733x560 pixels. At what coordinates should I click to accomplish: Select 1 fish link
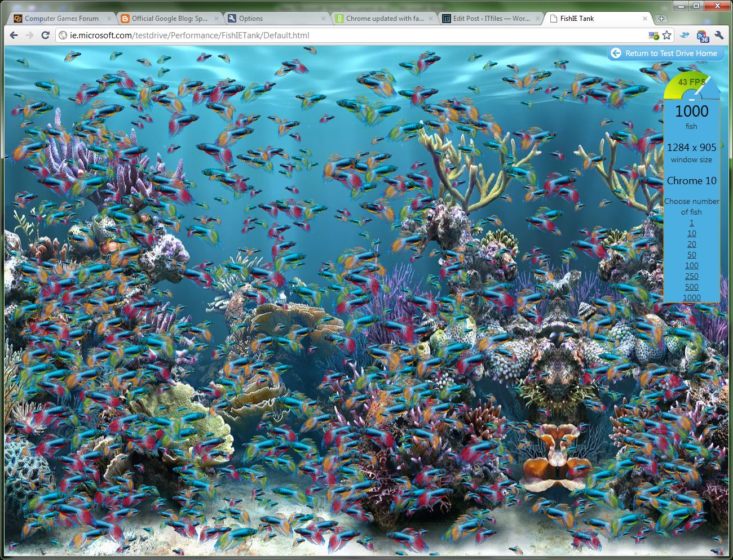pyautogui.click(x=691, y=223)
